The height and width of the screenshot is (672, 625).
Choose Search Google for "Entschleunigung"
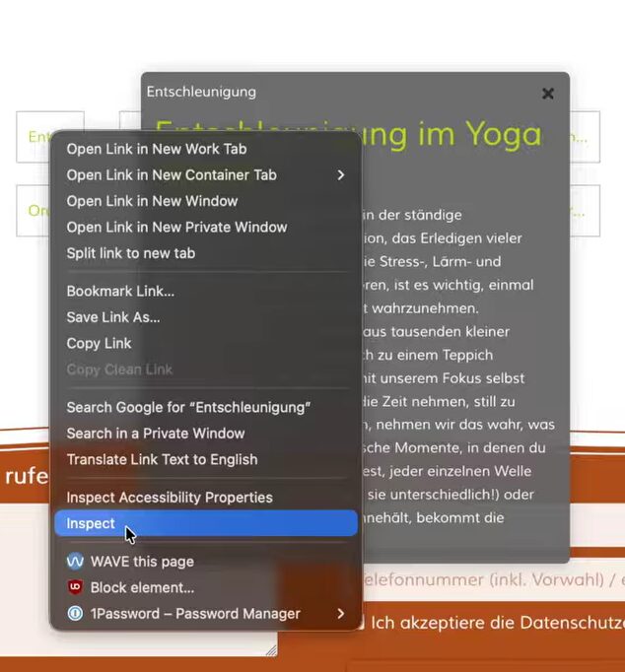click(x=206, y=407)
